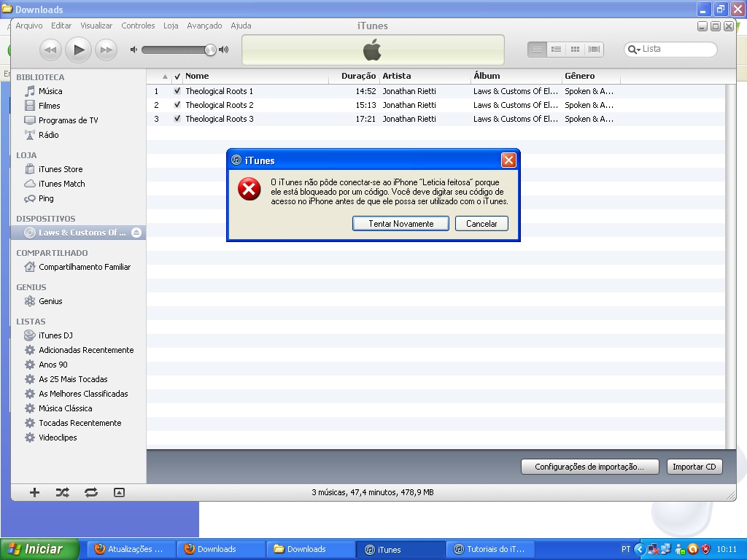
Task: Open Compartilhamento Familiar
Action: pos(85,267)
